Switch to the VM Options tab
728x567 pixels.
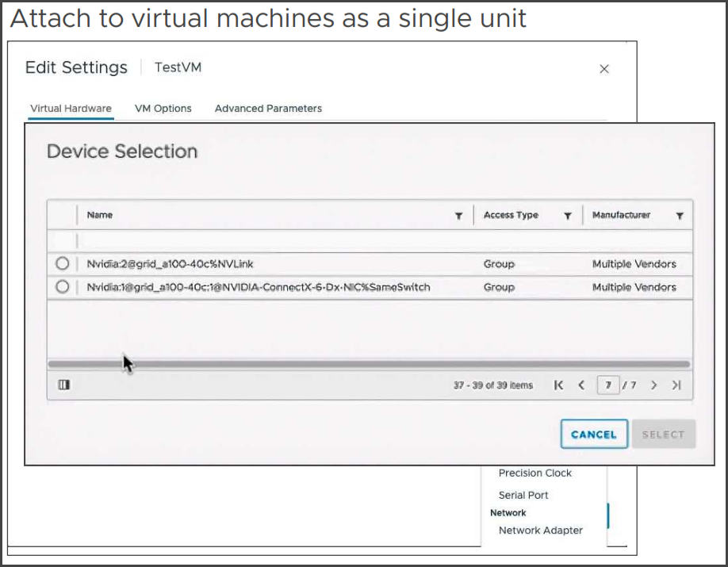point(163,108)
